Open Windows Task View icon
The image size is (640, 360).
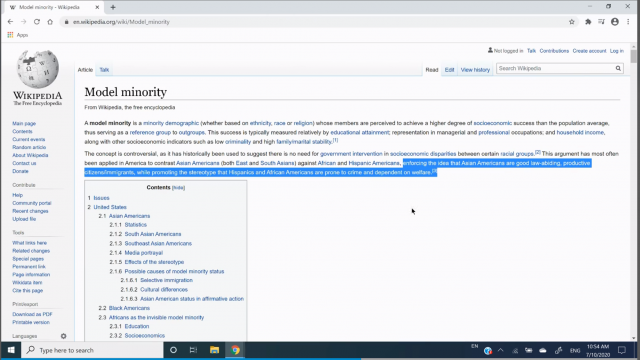(193, 350)
